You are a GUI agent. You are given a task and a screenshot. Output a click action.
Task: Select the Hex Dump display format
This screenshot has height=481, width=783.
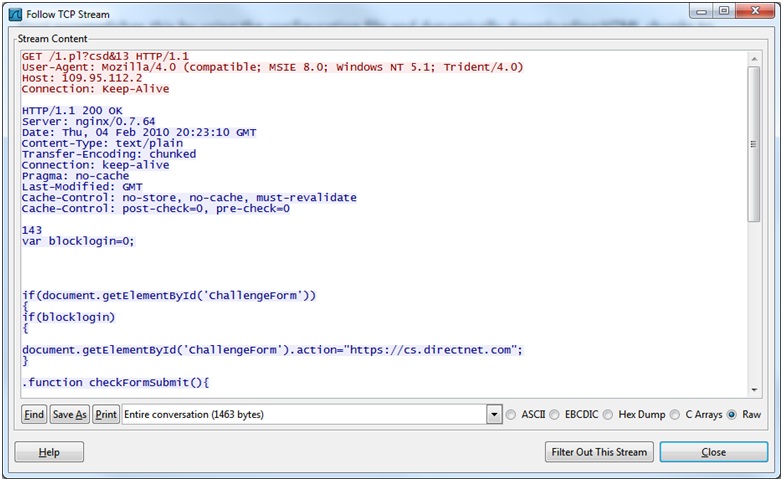pyautogui.click(x=608, y=415)
